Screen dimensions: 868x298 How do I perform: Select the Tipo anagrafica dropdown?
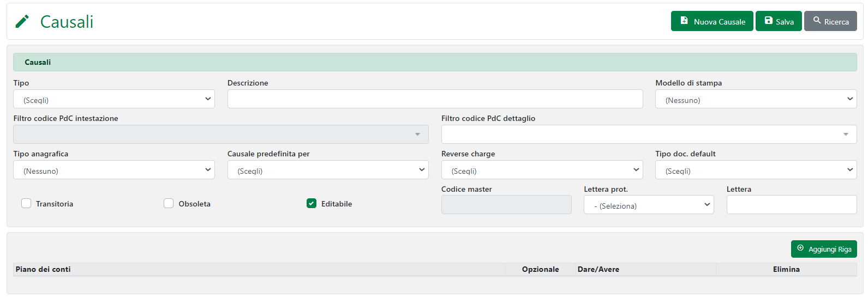113,170
